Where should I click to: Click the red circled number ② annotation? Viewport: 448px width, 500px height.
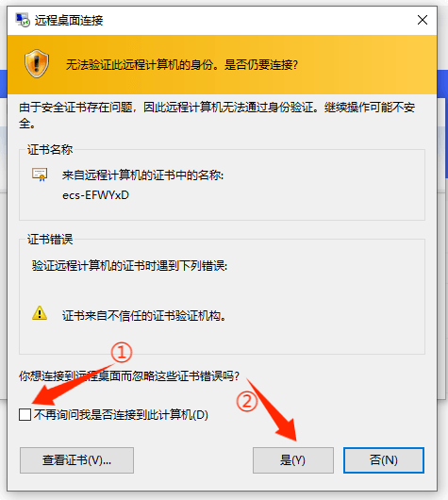coord(247,401)
